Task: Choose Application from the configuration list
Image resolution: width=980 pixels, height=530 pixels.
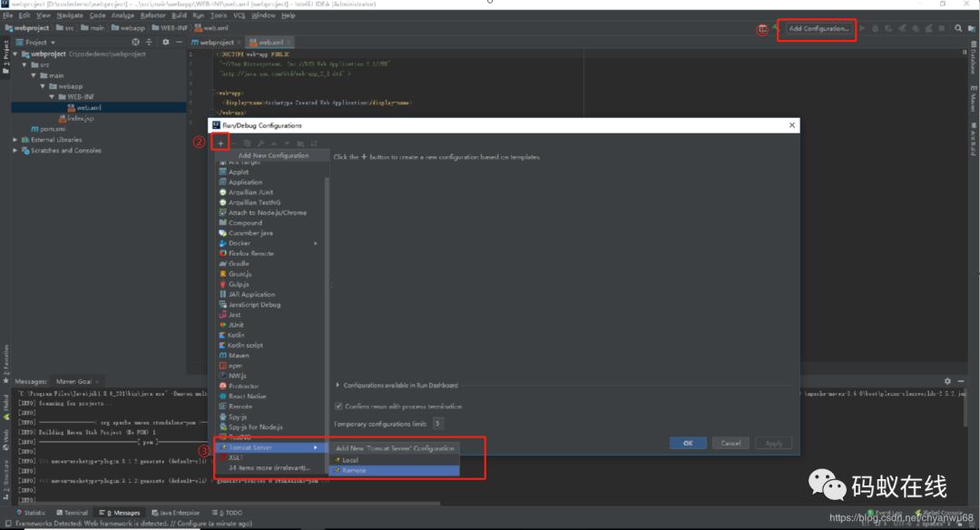Action: pos(245,182)
